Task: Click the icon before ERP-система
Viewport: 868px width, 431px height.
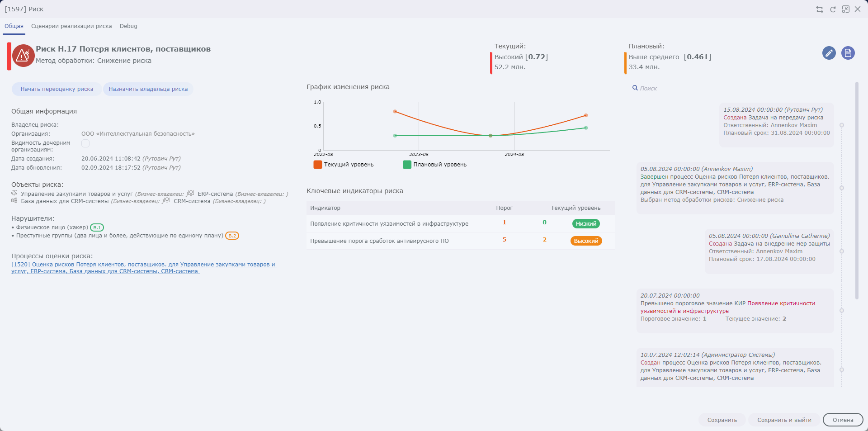Action: pos(191,194)
